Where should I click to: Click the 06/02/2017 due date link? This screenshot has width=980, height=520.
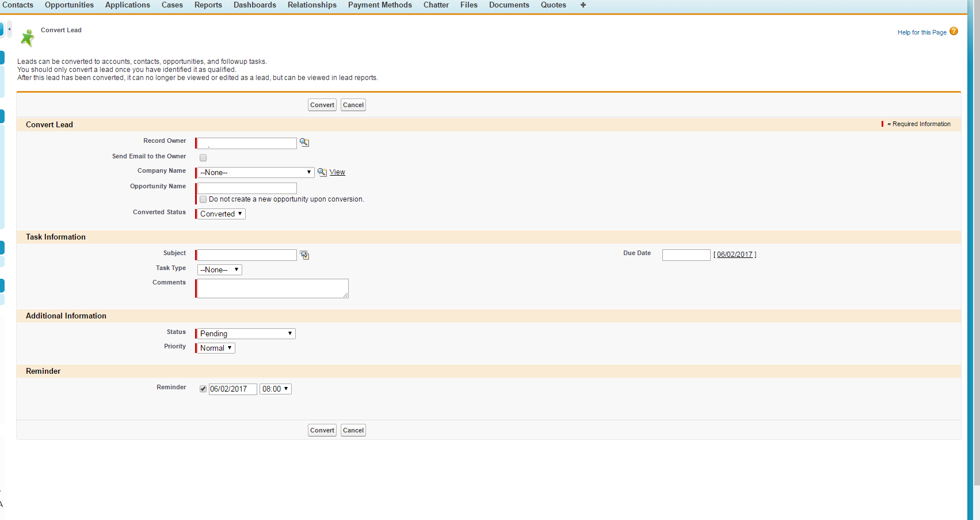[735, 255]
